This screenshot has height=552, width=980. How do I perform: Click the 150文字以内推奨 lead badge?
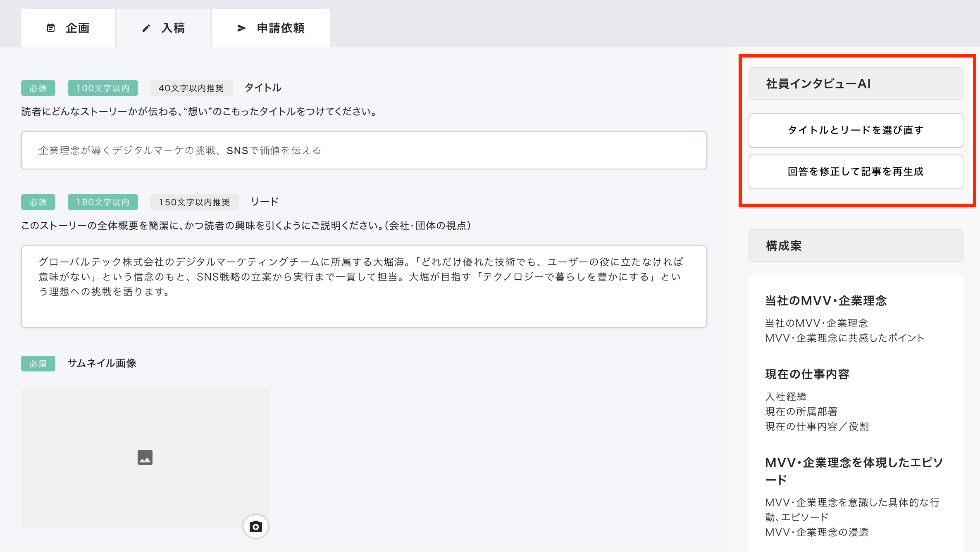click(194, 202)
